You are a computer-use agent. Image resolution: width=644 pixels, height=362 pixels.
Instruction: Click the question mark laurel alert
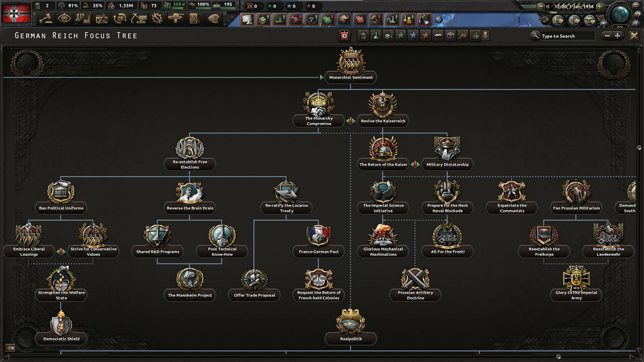(x=312, y=19)
